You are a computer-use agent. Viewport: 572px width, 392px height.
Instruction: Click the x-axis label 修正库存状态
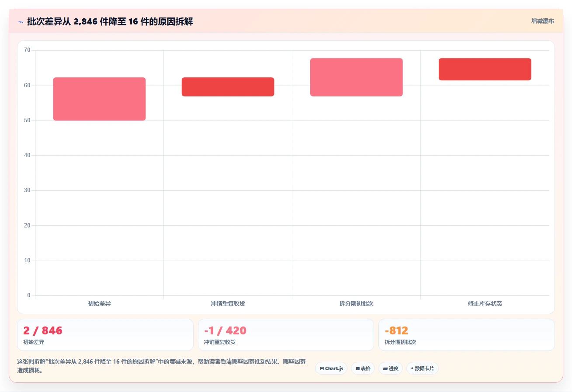tap(485, 303)
